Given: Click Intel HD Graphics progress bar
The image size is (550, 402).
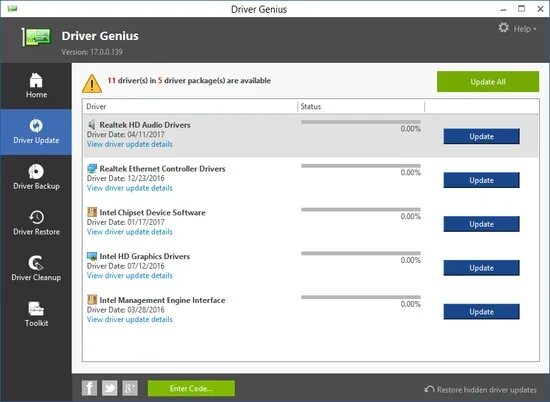Looking at the screenshot, I should pos(361,253).
